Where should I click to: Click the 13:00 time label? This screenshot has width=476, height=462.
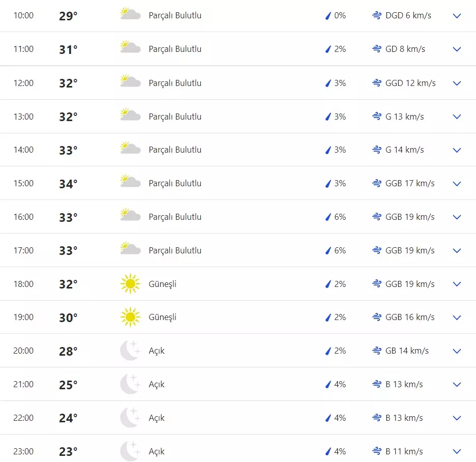pyautogui.click(x=23, y=117)
